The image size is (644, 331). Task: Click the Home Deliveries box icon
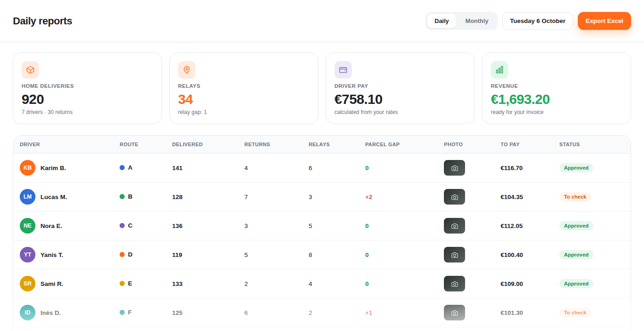point(30,70)
